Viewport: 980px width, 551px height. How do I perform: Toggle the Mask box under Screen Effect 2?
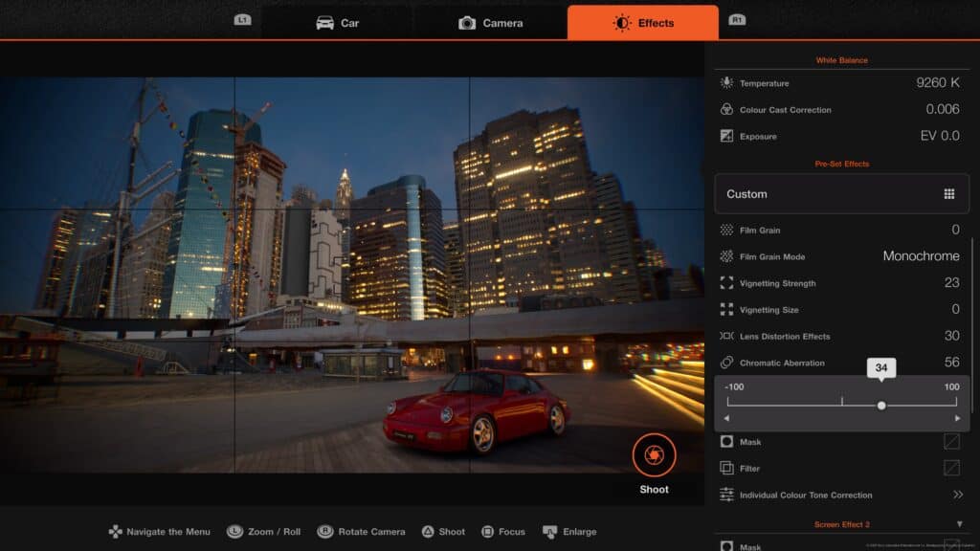(x=954, y=545)
